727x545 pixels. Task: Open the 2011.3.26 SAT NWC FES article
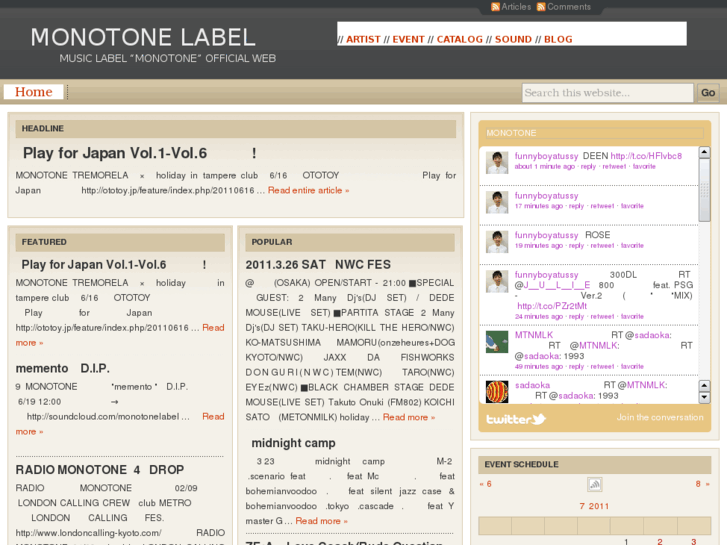(318, 264)
